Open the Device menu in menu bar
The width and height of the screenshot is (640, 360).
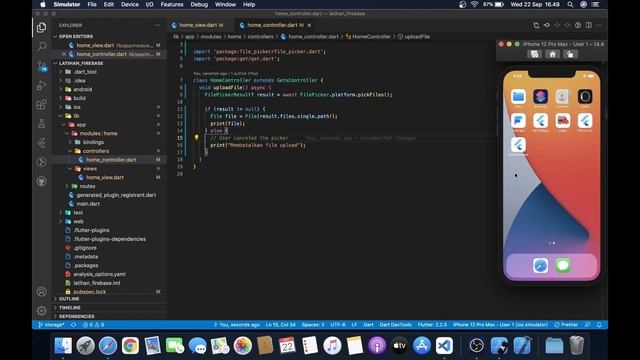click(129, 4)
